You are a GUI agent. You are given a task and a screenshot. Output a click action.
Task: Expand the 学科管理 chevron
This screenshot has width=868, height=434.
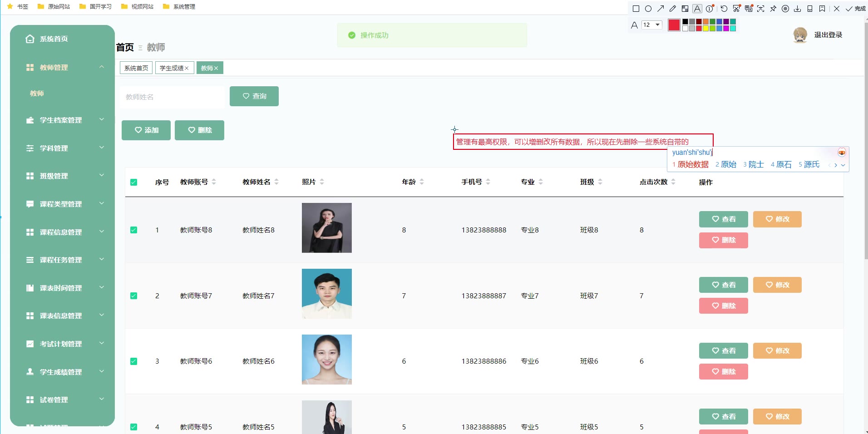coord(102,148)
